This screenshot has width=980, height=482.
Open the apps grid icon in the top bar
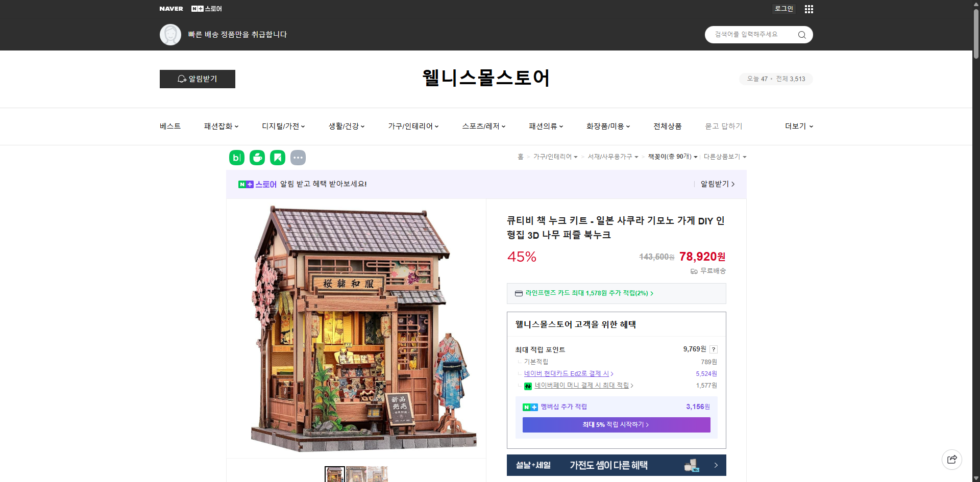tap(808, 9)
